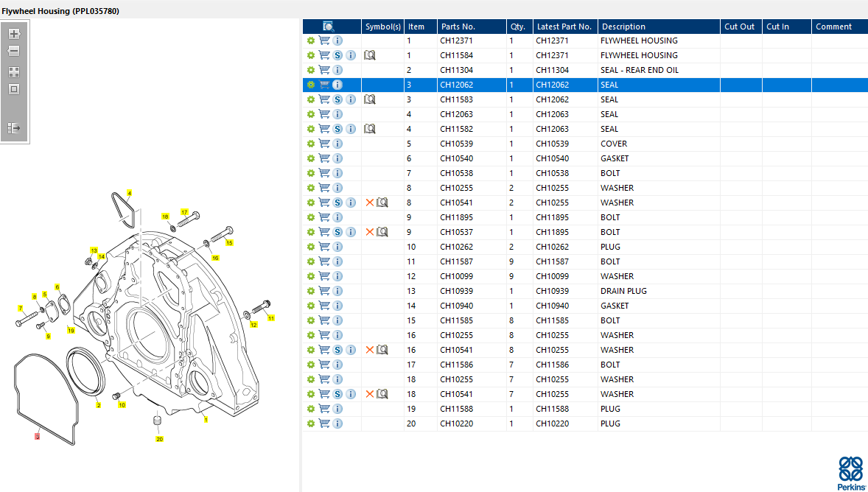The height and width of the screenshot is (492, 868).
Task: Click the list export arrow icon in diagram toolbar
Action: (x=14, y=128)
